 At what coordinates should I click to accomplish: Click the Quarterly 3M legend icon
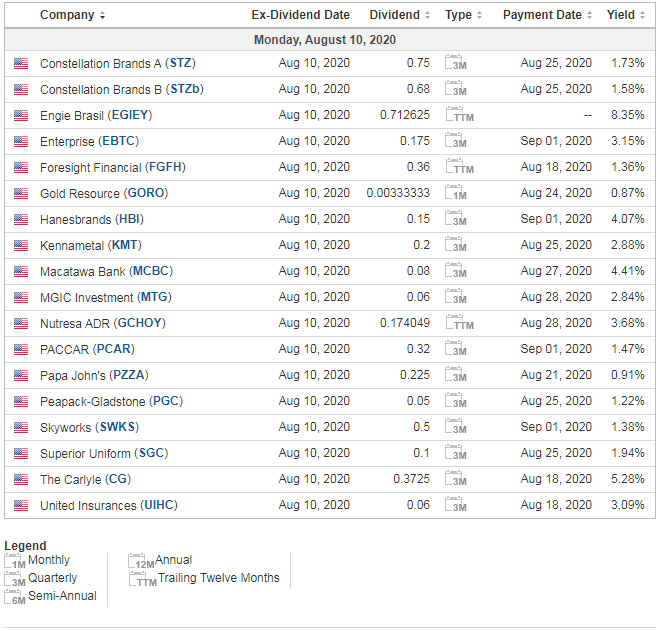point(15,579)
